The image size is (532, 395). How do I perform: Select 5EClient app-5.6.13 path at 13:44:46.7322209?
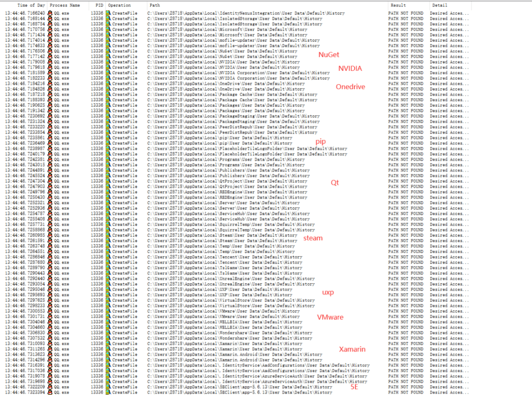[240, 387]
